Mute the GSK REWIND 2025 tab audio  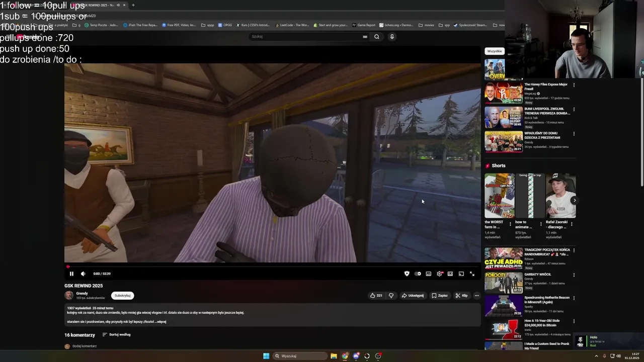pyautogui.click(x=118, y=5)
